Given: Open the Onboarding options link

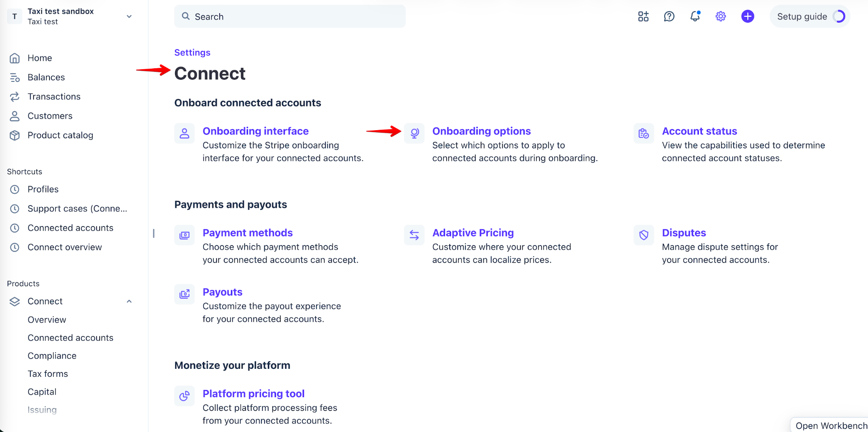Looking at the screenshot, I should pos(481,131).
